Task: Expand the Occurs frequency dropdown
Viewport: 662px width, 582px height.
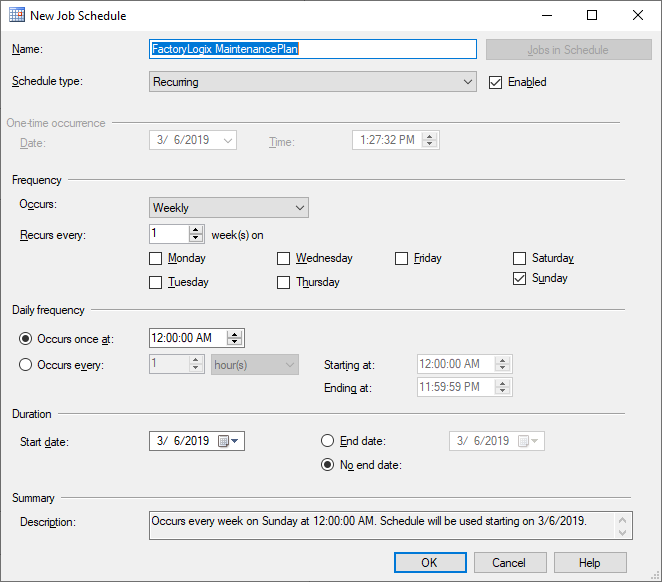Action: click(x=300, y=208)
